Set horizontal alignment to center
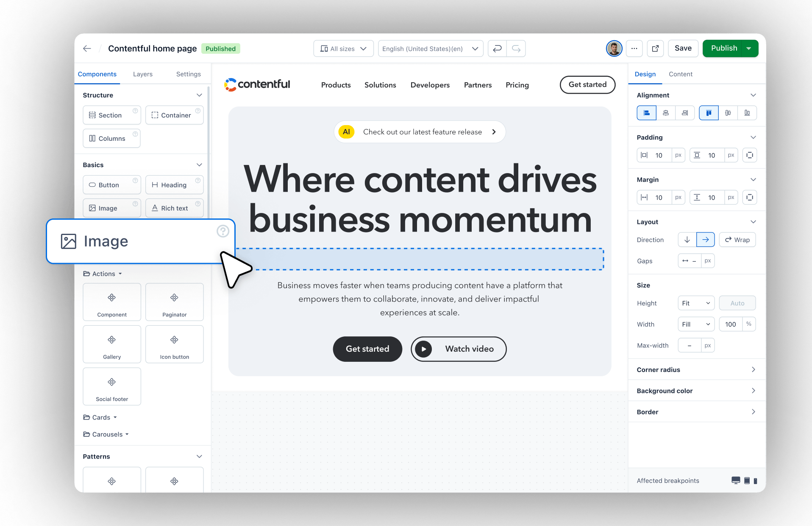This screenshot has width=812, height=526. click(666, 113)
